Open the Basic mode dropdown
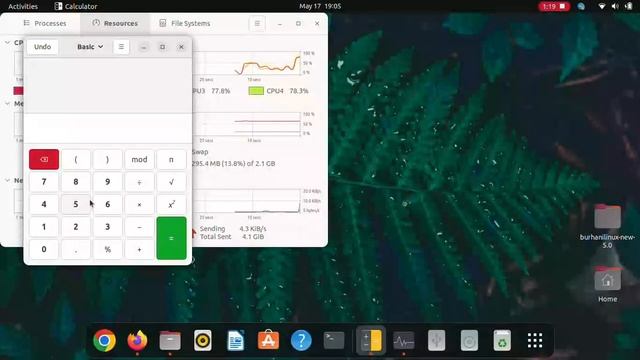640x360 pixels. pyautogui.click(x=90, y=47)
